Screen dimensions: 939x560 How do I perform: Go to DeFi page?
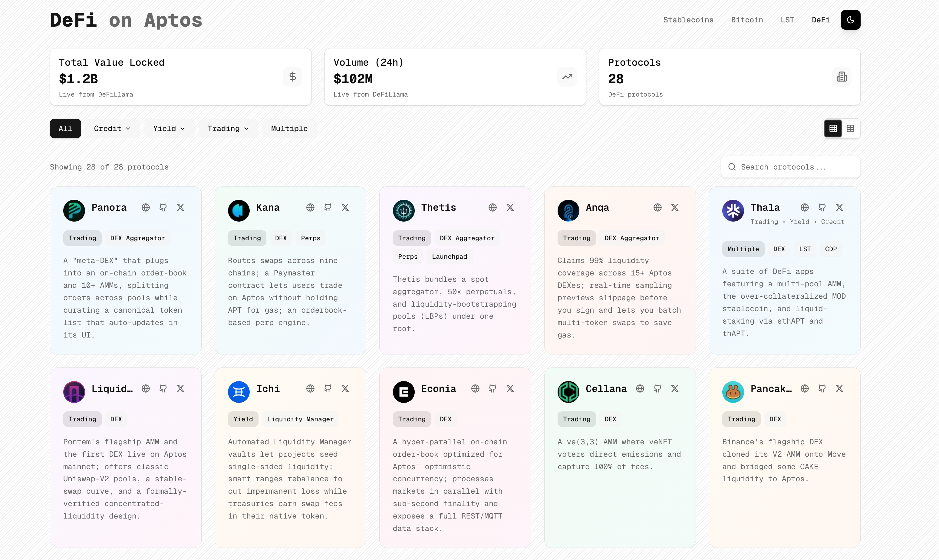click(x=821, y=20)
